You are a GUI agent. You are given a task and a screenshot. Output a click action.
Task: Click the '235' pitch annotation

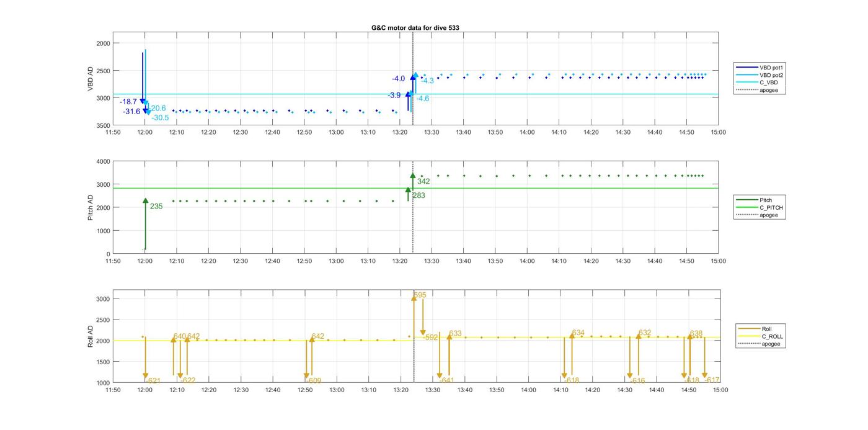[x=156, y=207]
